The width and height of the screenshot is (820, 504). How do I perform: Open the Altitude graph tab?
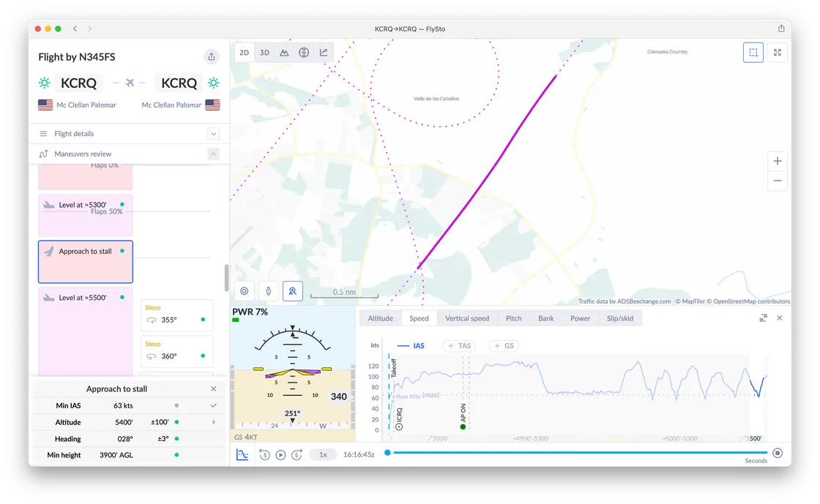click(380, 318)
